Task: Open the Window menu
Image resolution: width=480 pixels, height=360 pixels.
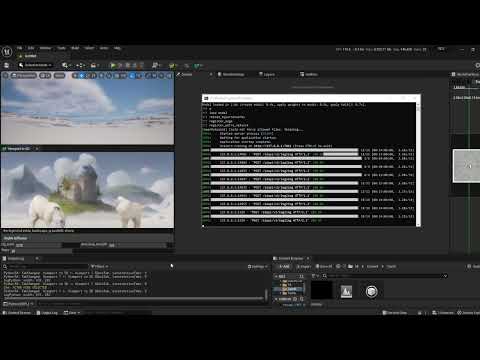Action: 46,48
